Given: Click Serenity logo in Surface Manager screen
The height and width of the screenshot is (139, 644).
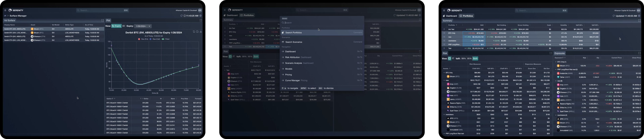Looking at the screenshot, I should tap(16, 10).
